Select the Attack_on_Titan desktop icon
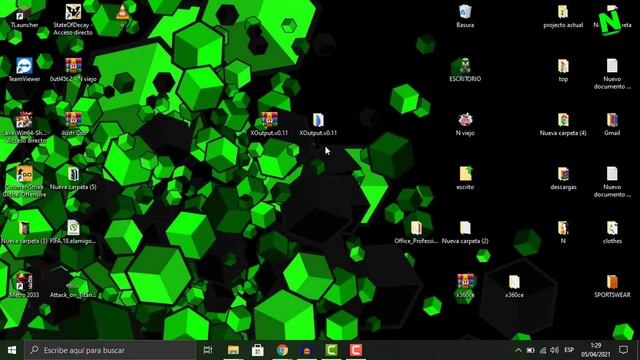 [x=73, y=286]
